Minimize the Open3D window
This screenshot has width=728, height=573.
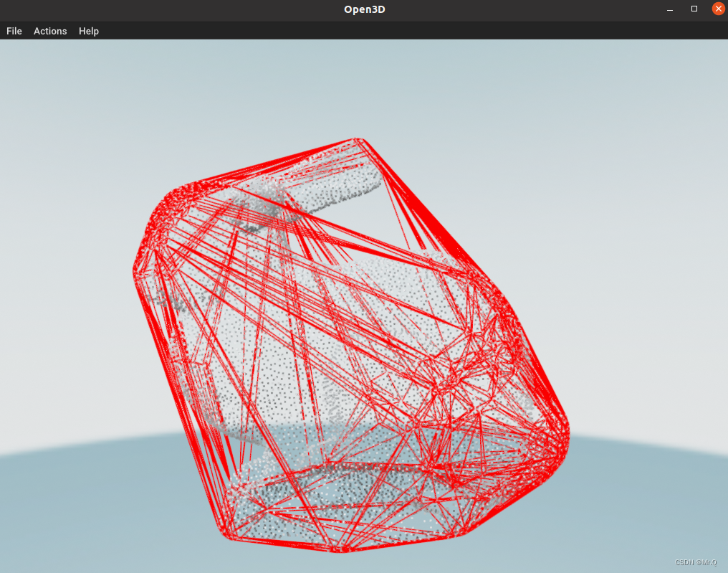(x=670, y=9)
